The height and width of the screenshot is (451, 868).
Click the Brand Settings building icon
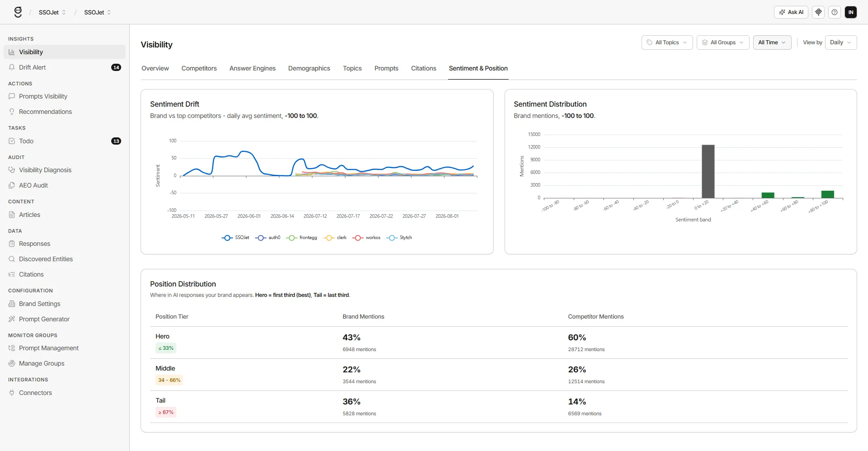pos(12,304)
